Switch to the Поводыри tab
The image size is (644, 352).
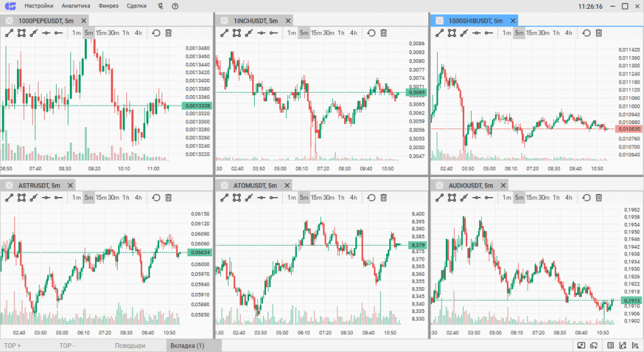(x=130, y=346)
